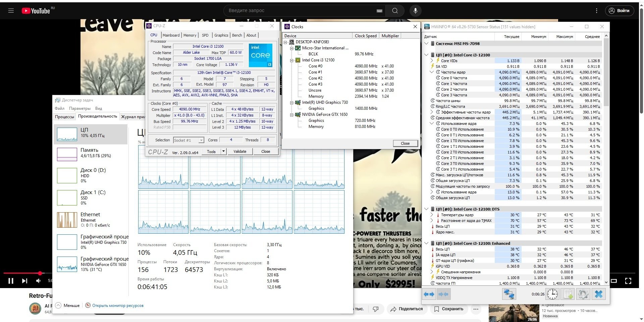The width and height of the screenshot is (644, 322).
Task: Skip to next YouTube video
Action: (24, 281)
